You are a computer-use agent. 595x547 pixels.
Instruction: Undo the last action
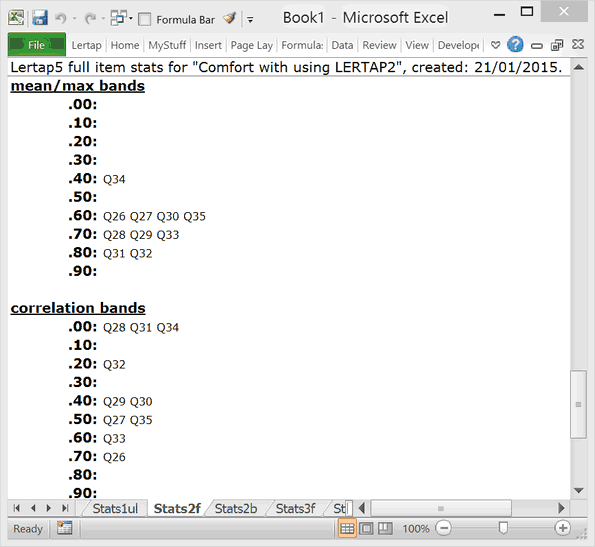pos(61,18)
